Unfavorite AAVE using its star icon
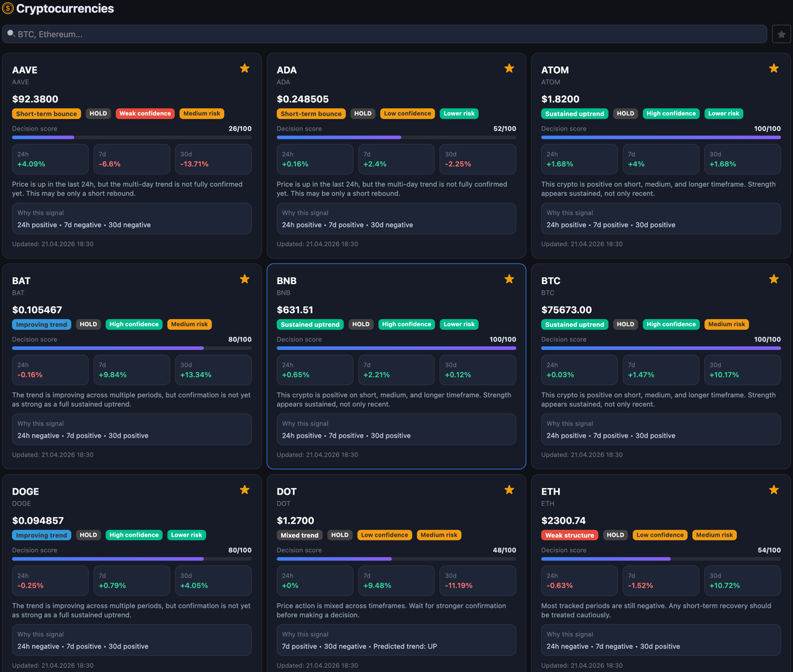This screenshot has width=793, height=672. point(244,68)
